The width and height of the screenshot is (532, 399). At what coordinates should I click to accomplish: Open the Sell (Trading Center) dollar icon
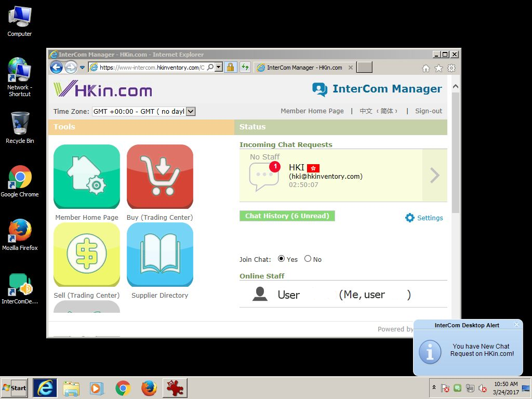click(x=87, y=255)
